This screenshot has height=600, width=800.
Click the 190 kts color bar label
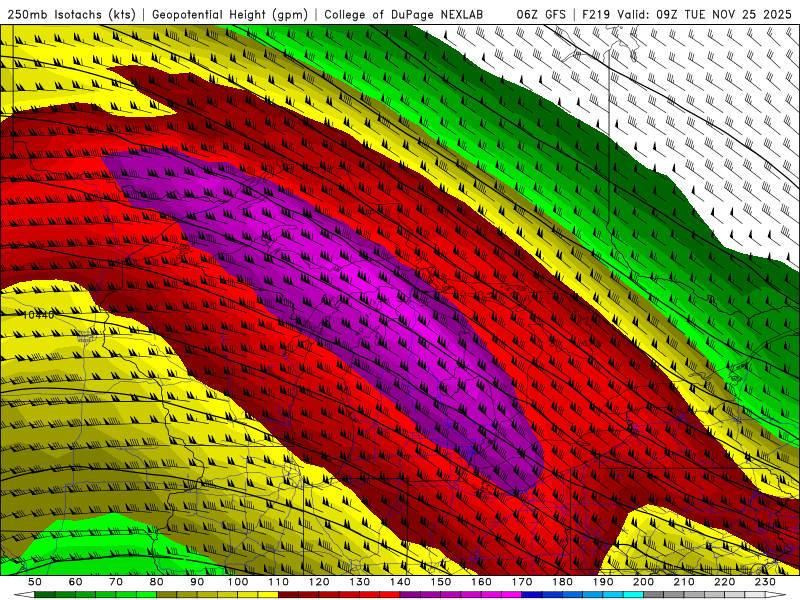[603, 582]
